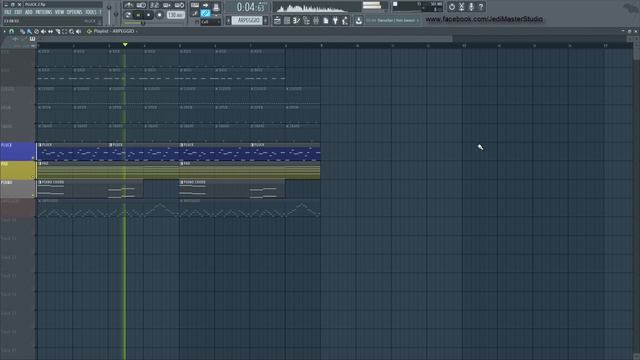Select the Draw pencil tool in playlist
This screenshot has height=360, width=640.
click(x=22, y=31)
